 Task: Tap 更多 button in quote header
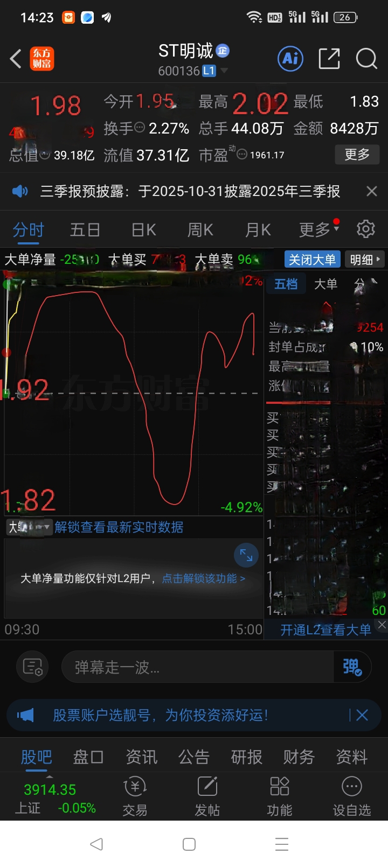(357, 155)
